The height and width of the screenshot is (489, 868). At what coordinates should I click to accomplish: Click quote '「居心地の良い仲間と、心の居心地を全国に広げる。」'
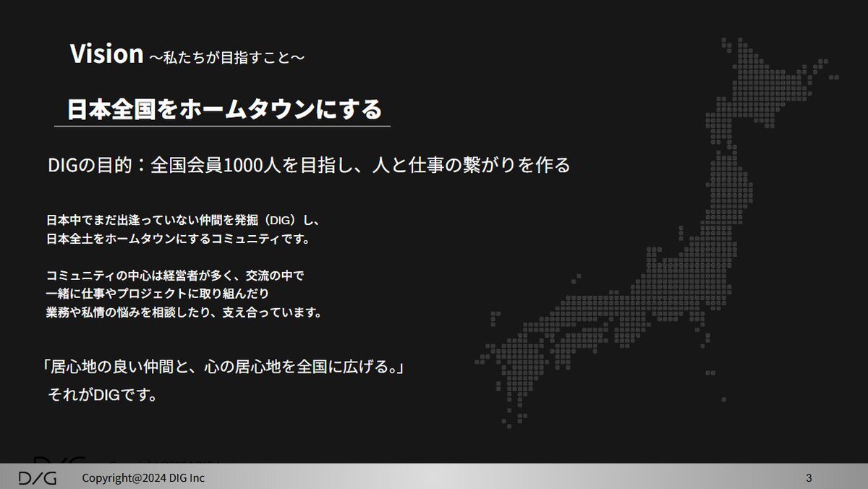224,367
